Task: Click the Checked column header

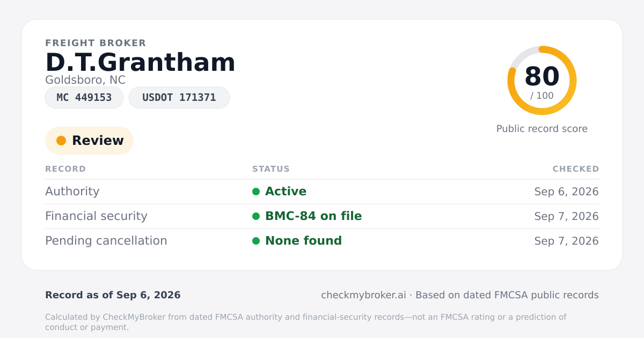Action: point(576,169)
